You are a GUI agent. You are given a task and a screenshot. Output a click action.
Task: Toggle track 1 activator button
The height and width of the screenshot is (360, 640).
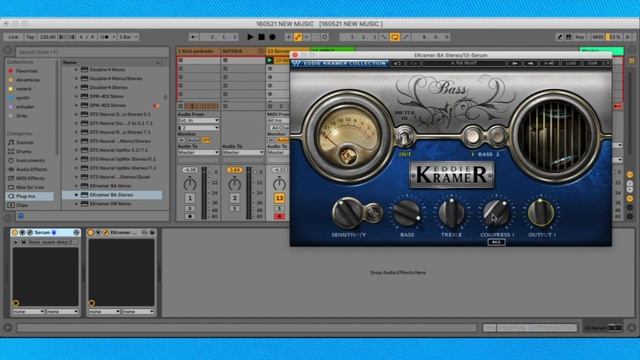pyautogui.click(x=190, y=198)
